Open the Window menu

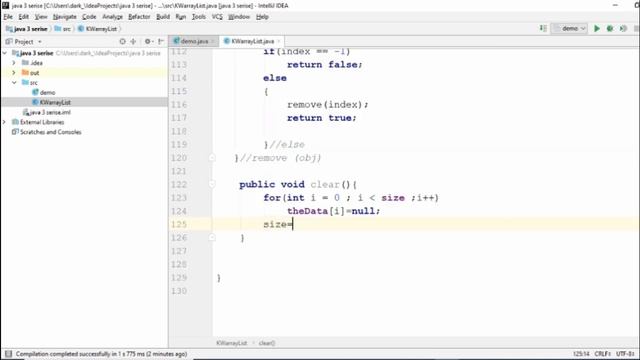click(239, 17)
